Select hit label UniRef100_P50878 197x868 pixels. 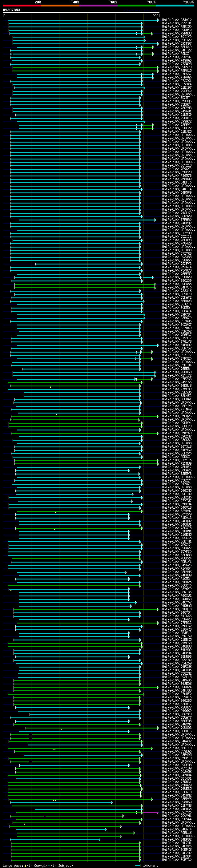tap(177, 271)
